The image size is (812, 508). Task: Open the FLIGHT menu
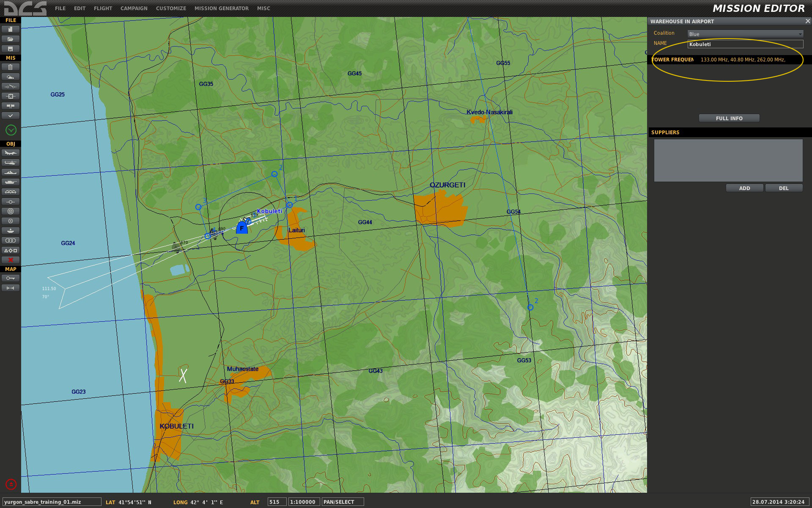point(103,8)
